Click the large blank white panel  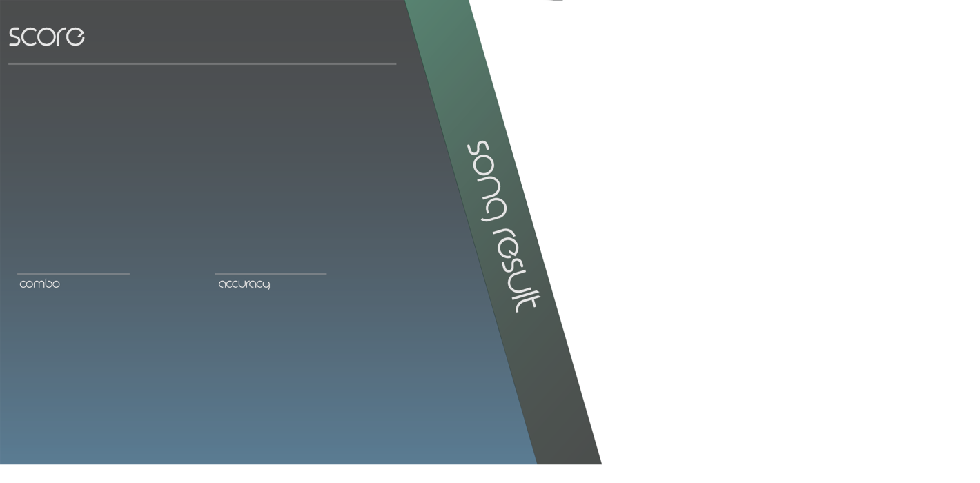point(773,172)
